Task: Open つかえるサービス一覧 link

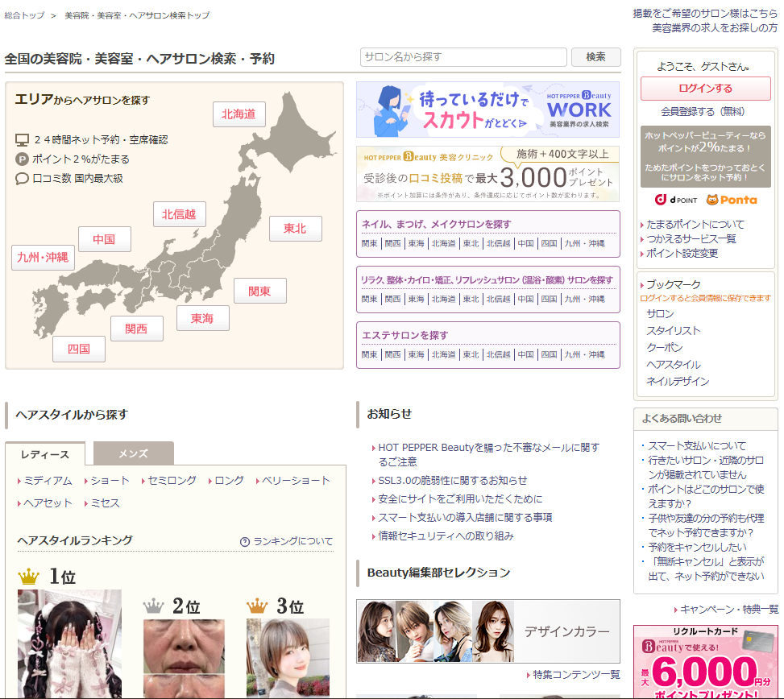Action: [x=691, y=239]
